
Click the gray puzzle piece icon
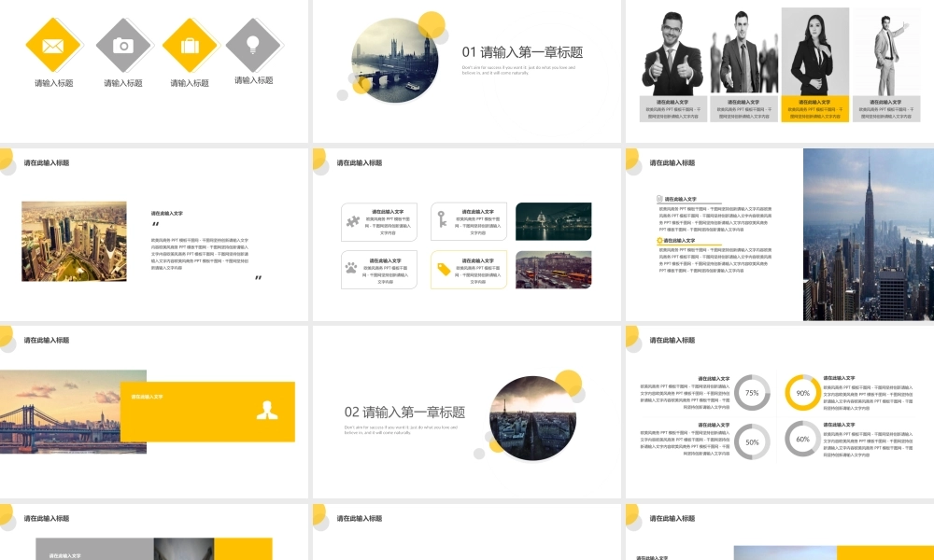(353, 221)
